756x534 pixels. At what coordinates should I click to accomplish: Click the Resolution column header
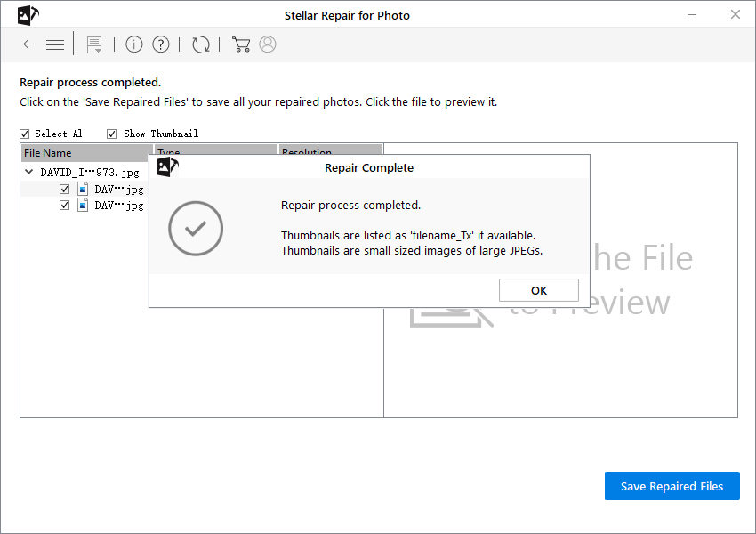click(x=330, y=150)
